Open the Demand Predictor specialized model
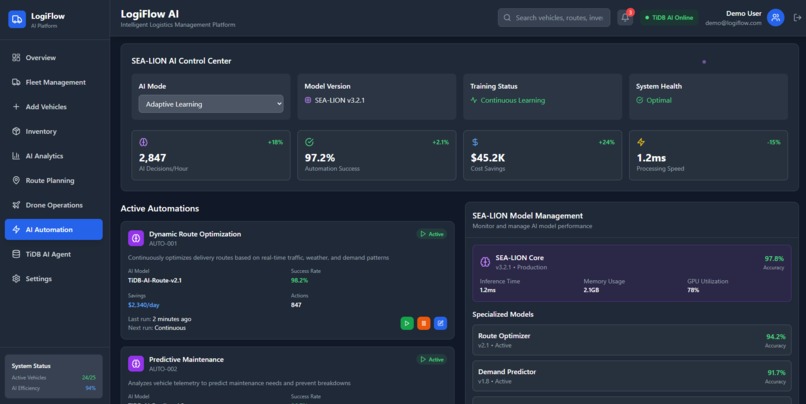 pyautogui.click(x=632, y=376)
